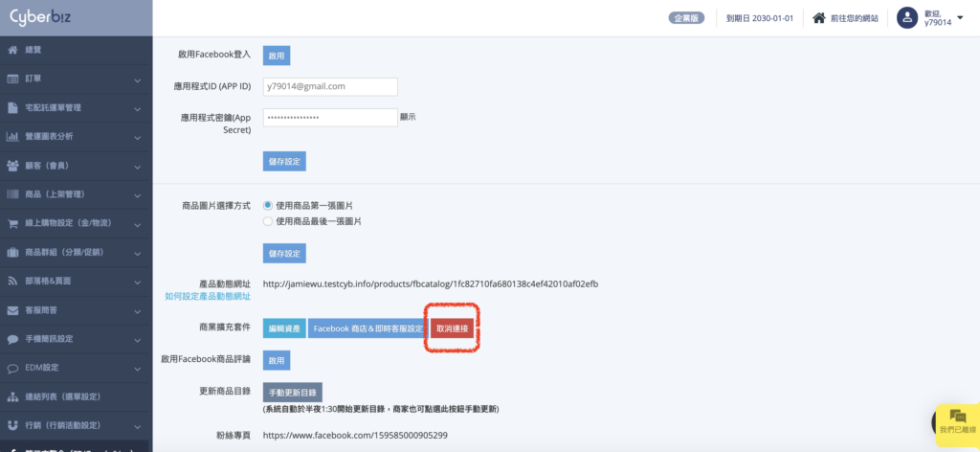Click the 應用程式ID (APP ID) field

(330, 87)
